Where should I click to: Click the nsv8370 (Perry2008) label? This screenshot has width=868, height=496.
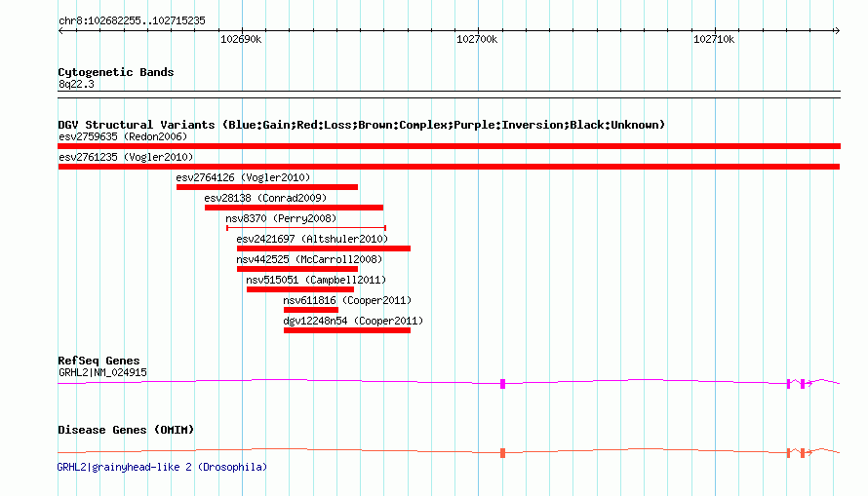(x=281, y=218)
